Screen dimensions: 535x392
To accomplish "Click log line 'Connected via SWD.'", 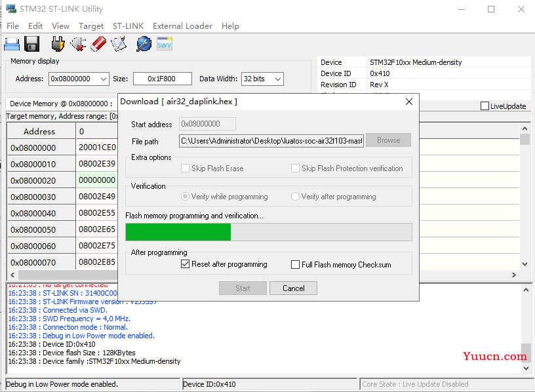I will (x=58, y=310).
